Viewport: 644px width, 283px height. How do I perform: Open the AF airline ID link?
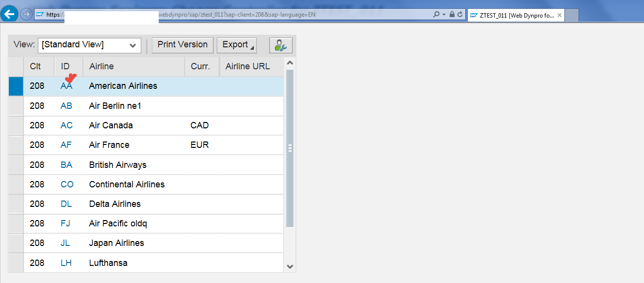coord(66,145)
